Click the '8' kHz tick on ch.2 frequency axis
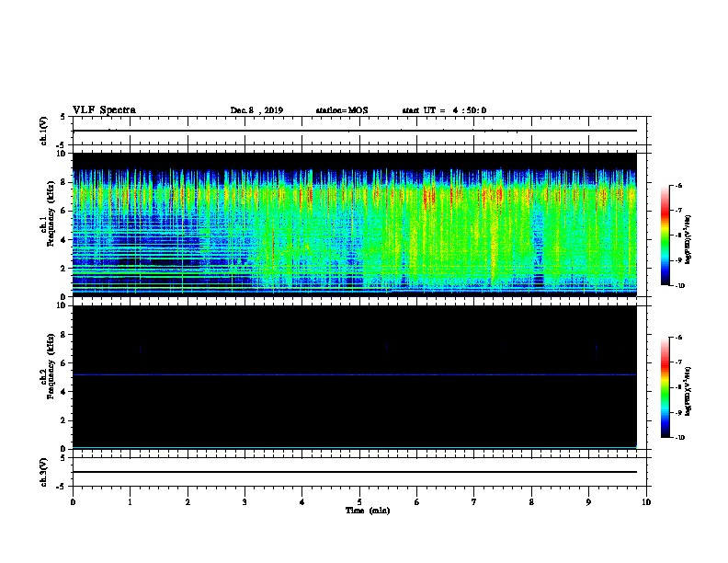The width and height of the screenshot is (728, 563). pyautogui.click(x=63, y=335)
